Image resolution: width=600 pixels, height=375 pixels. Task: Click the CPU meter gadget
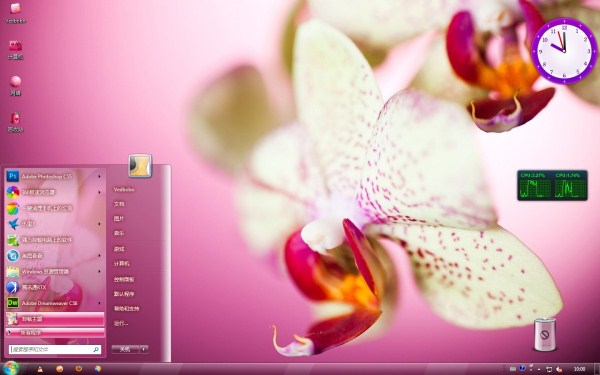point(552,185)
